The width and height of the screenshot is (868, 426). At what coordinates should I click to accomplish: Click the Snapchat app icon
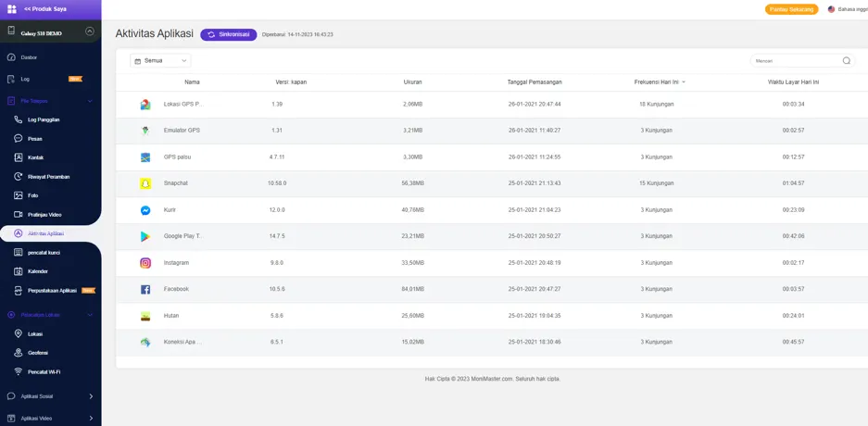[145, 183]
